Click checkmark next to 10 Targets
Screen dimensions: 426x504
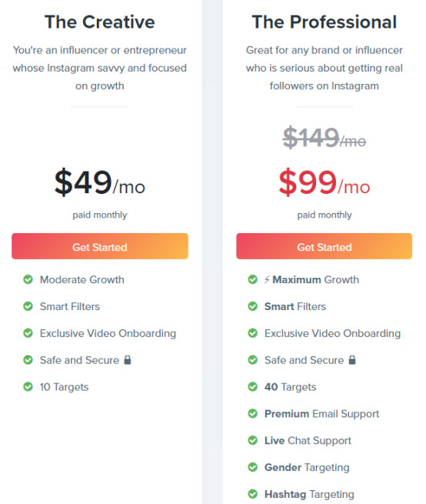(x=28, y=386)
